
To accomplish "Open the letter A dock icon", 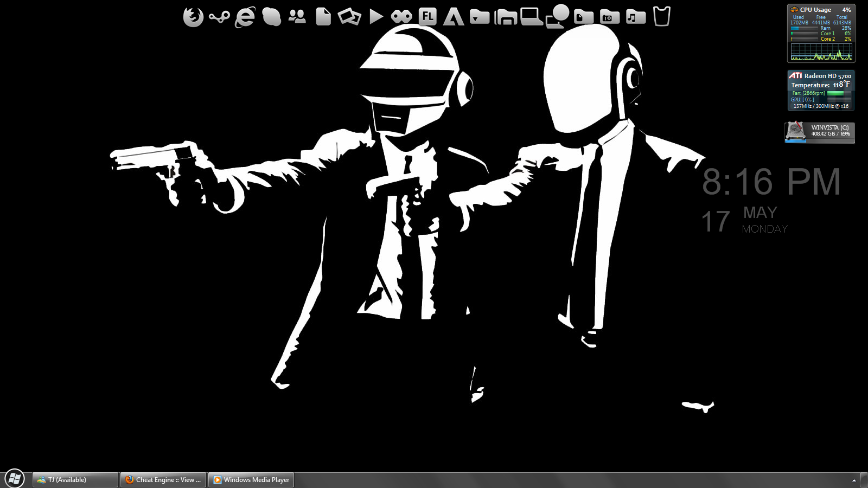I will pos(454,17).
